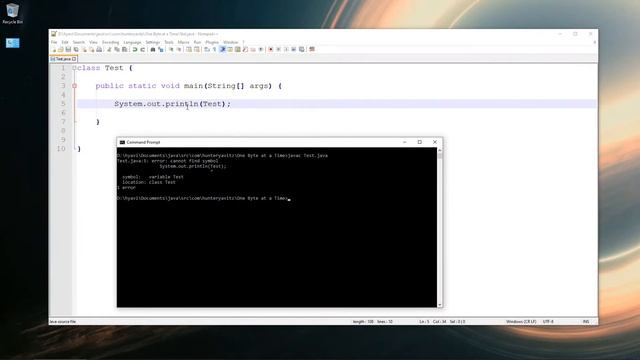Toggle INS mode in the status bar

[586, 322]
